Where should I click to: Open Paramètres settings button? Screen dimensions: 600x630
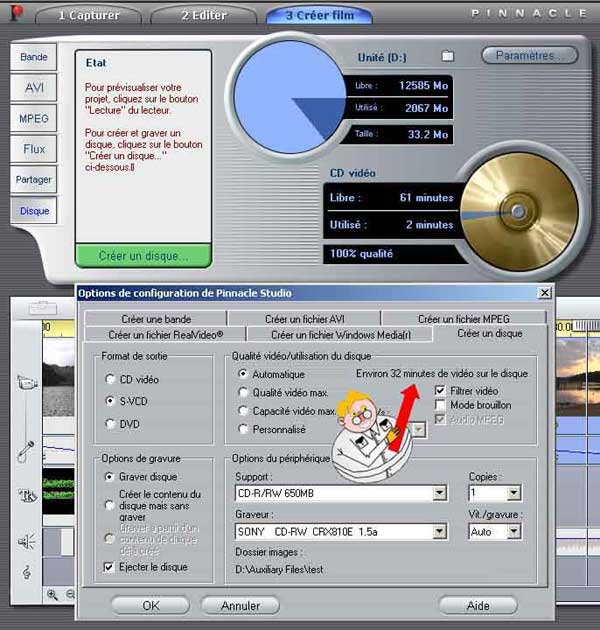pos(529,55)
